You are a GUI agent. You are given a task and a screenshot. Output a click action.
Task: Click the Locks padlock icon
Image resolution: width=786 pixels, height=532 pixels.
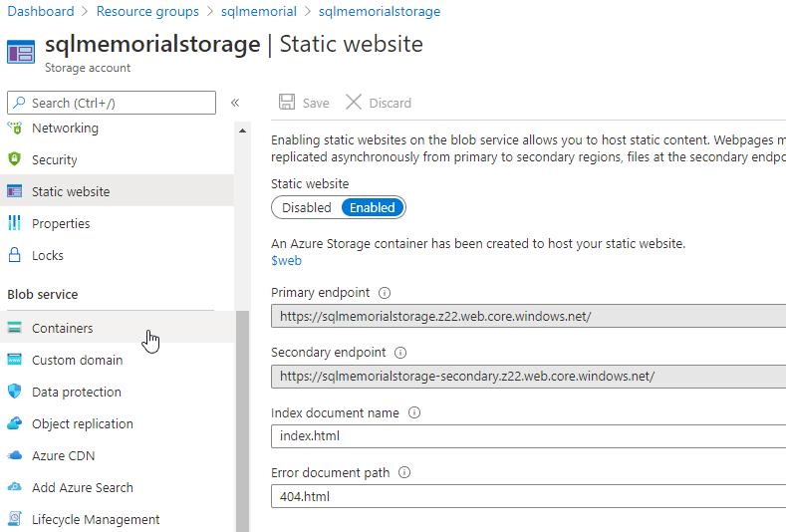click(14, 255)
